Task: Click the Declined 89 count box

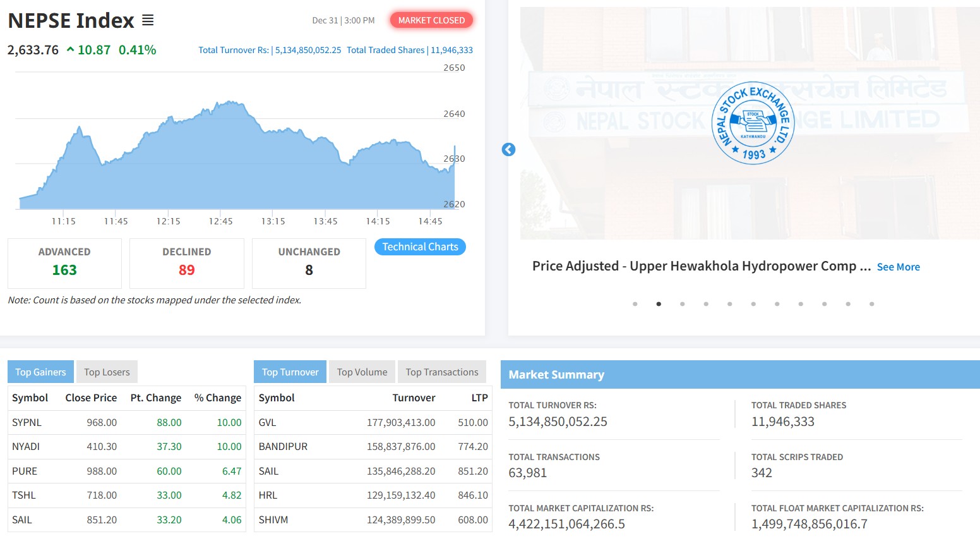Action: pos(186,263)
